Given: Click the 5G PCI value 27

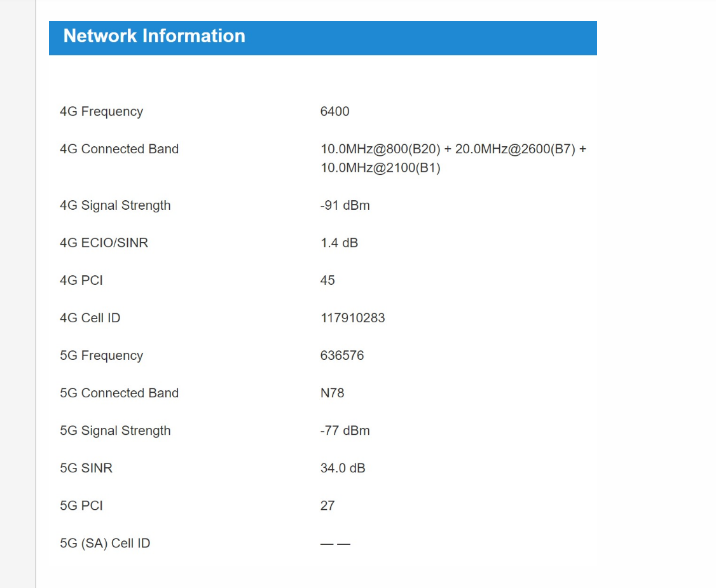Looking at the screenshot, I should tap(327, 506).
